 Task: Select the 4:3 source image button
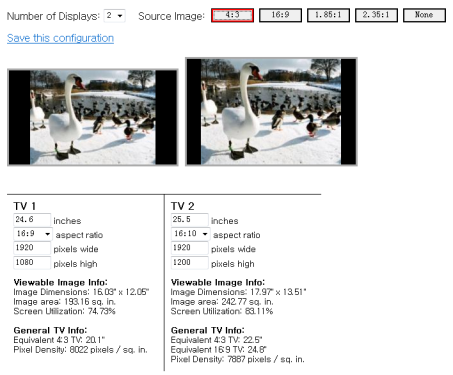point(232,15)
